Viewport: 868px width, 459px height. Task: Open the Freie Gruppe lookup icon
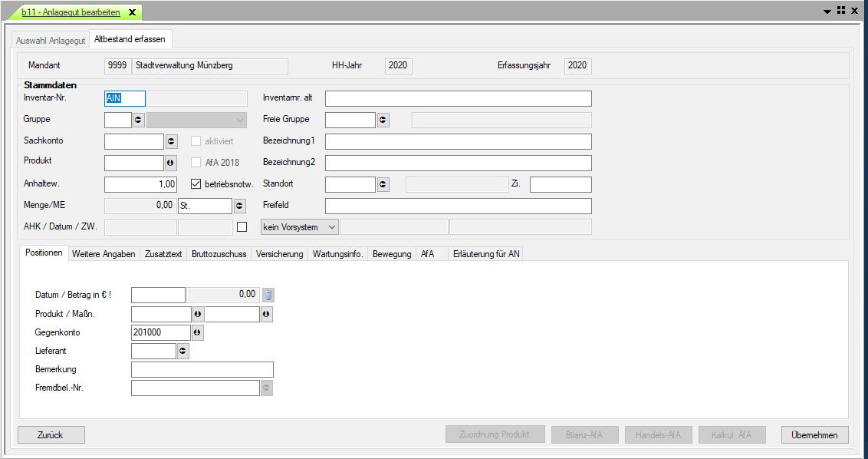pos(383,120)
